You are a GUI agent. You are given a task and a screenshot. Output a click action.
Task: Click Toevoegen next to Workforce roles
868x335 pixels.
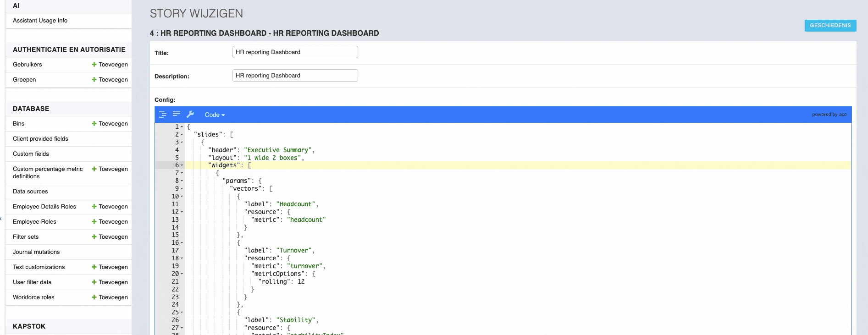coord(113,297)
